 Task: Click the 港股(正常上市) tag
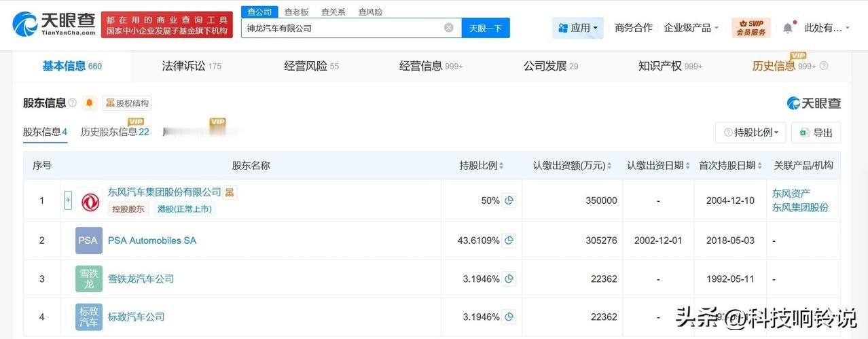(x=185, y=209)
